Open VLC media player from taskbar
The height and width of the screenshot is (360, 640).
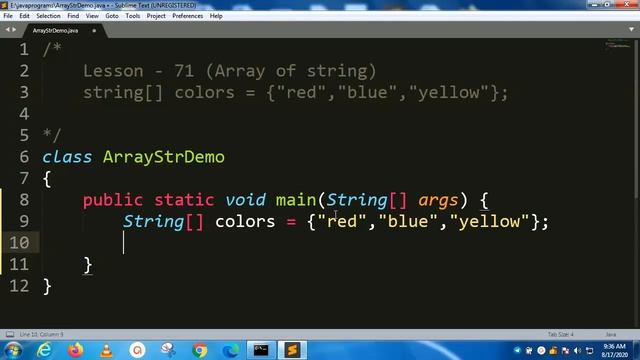(x=106, y=350)
